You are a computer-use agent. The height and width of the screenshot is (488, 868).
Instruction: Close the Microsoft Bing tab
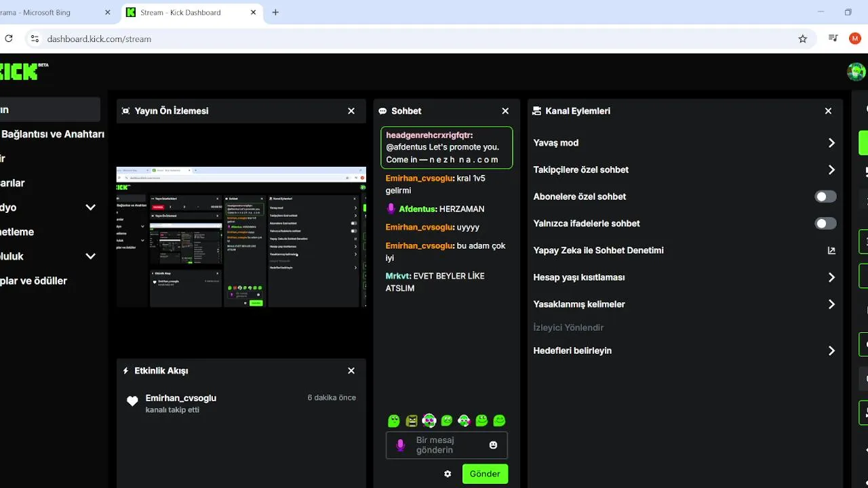point(108,12)
